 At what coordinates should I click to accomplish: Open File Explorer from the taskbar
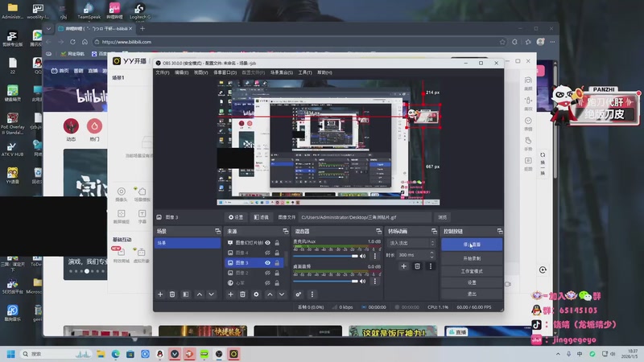click(101, 354)
